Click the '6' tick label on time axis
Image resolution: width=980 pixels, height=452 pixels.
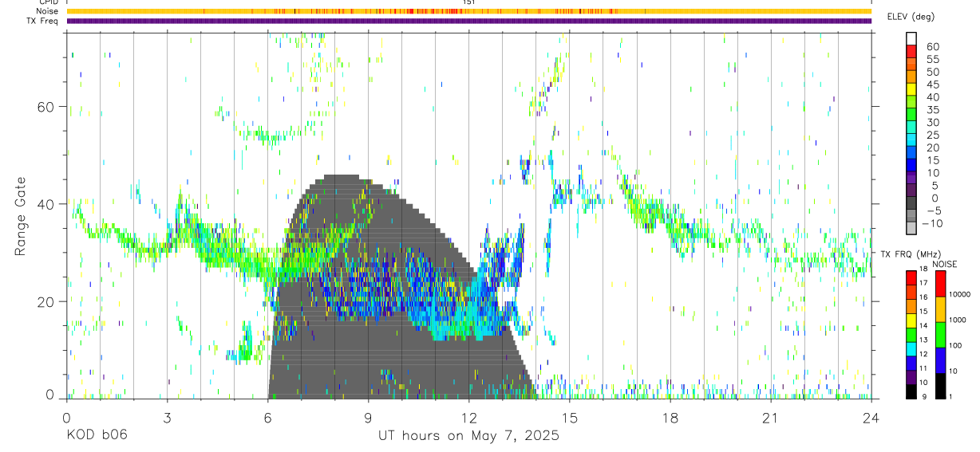(267, 418)
